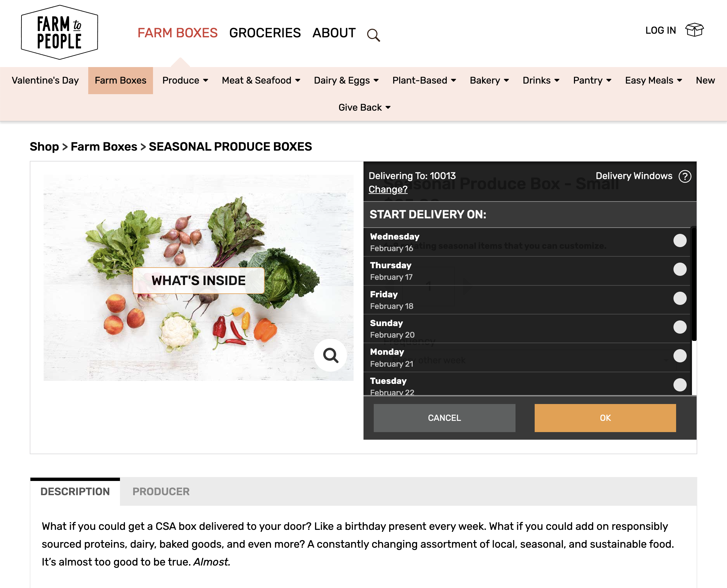The height and width of the screenshot is (588, 727).
Task: Click CANCEL in the delivery dialog
Action: pyautogui.click(x=444, y=418)
